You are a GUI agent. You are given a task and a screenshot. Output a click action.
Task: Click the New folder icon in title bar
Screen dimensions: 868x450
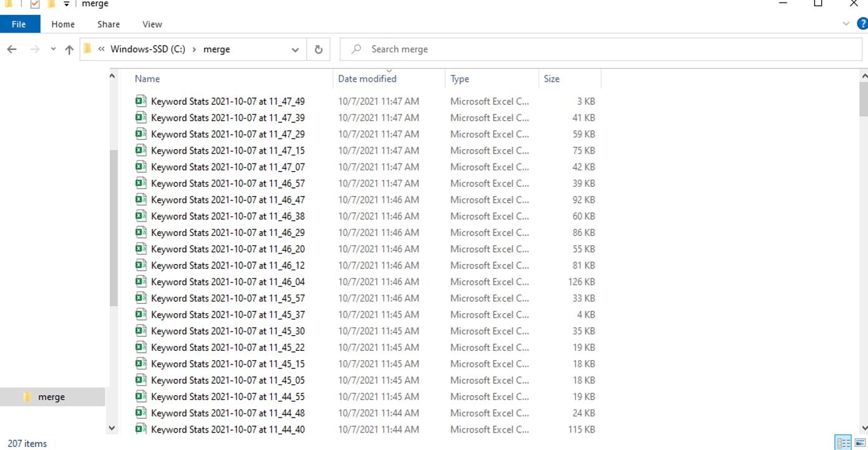point(52,4)
